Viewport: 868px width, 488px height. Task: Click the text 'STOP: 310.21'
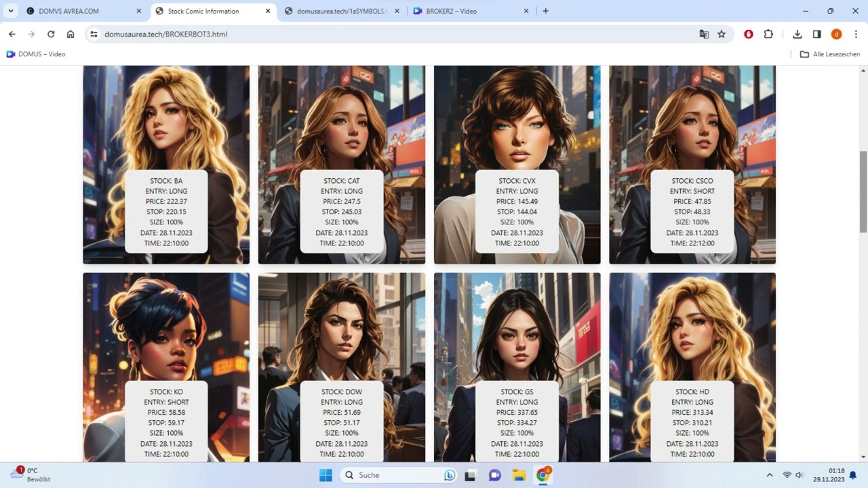tap(692, 423)
